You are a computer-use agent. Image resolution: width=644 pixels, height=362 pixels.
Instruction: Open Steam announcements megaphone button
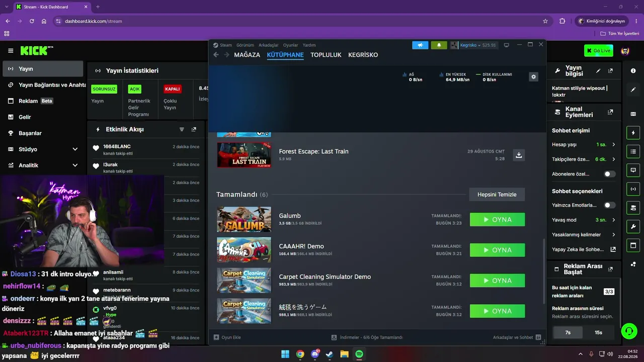pos(420,45)
